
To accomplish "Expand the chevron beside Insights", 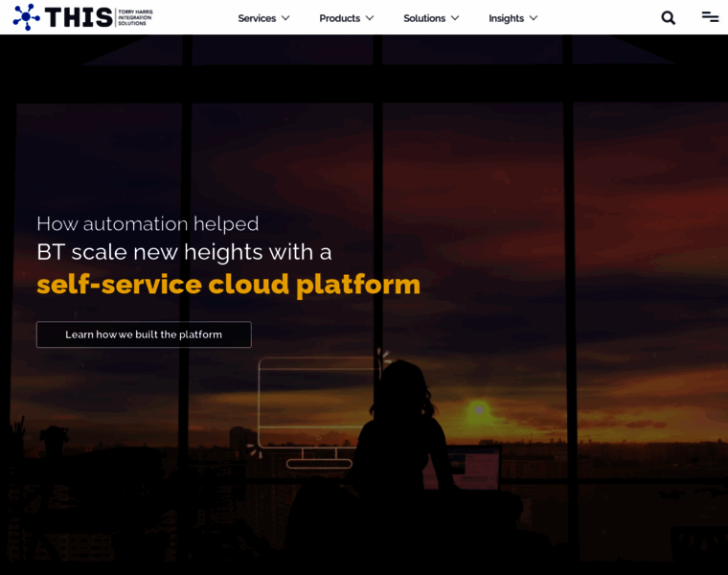I will (534, 18).
